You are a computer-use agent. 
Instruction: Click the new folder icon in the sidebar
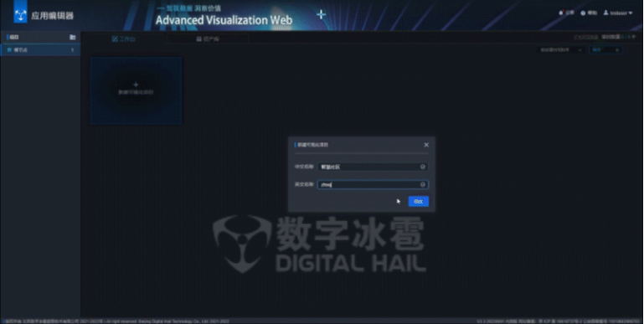click(x=73, y=37)
